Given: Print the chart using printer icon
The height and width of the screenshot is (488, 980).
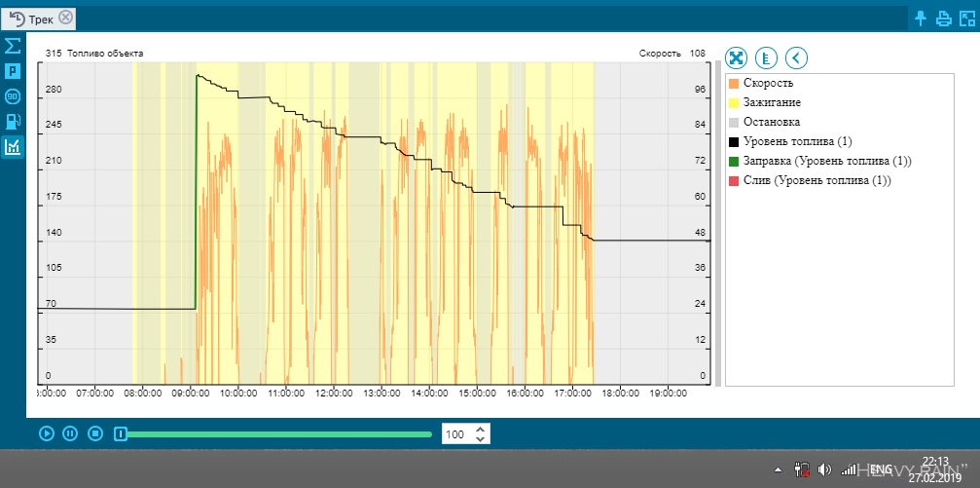Looking at the screenshot, I should point(943,18).
